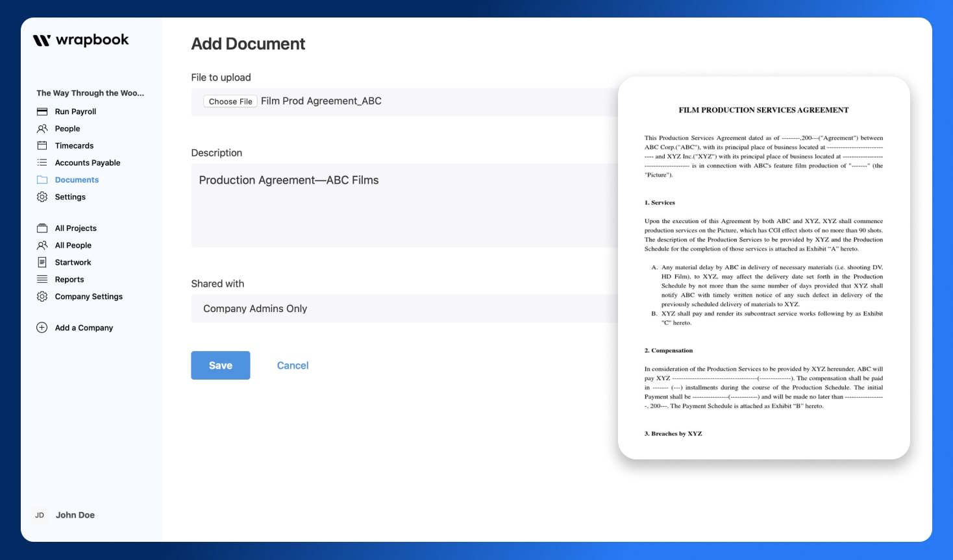Click the Wrapbook logo

coord(80,40)
